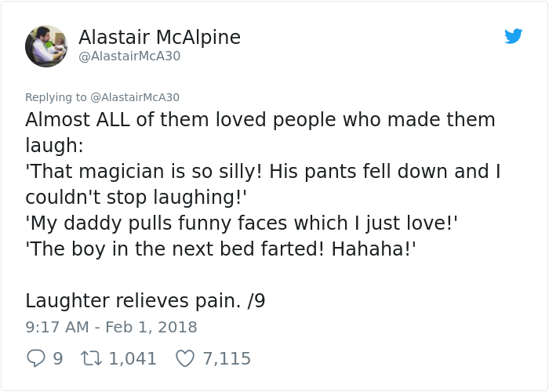Click the 7,115 likes count
The width and height of the screenshot is (549, 392).
pos(227,358)
